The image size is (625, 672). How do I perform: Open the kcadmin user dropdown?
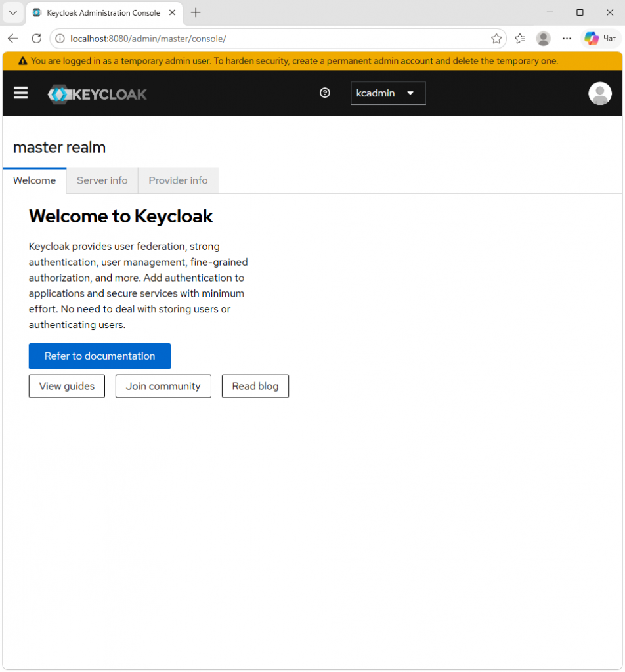(x=388, y=93)
